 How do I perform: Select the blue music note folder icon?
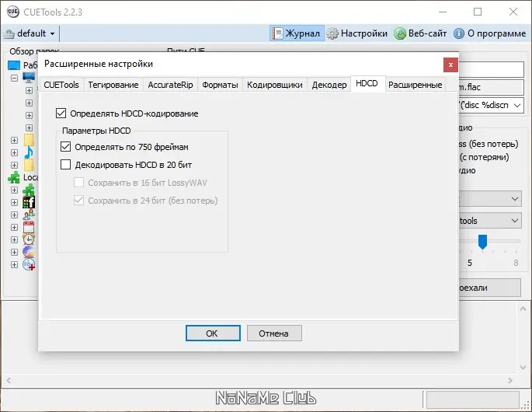29,152
